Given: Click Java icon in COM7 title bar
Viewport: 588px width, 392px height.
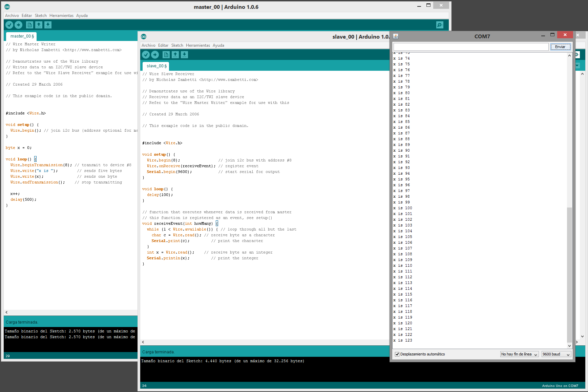Looking at the screenshot, I should 396,36.
